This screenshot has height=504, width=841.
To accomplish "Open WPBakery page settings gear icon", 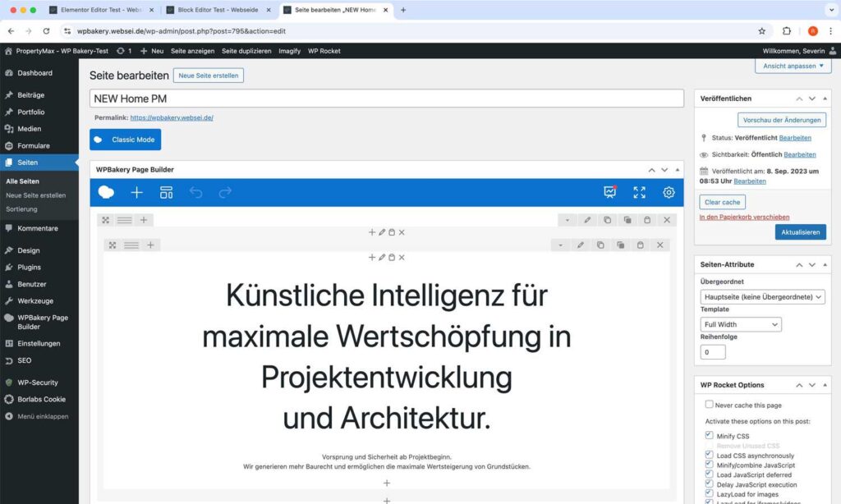I will [x=669, y=192].
